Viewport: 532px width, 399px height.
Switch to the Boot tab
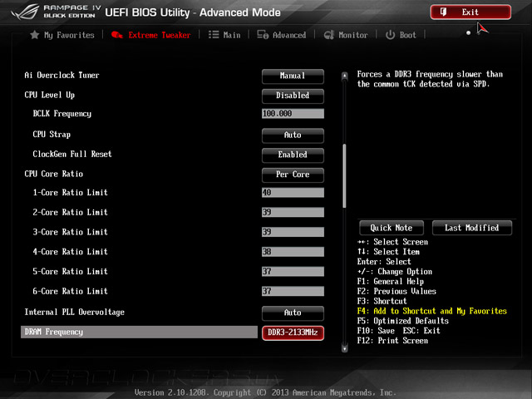[401, 35]
